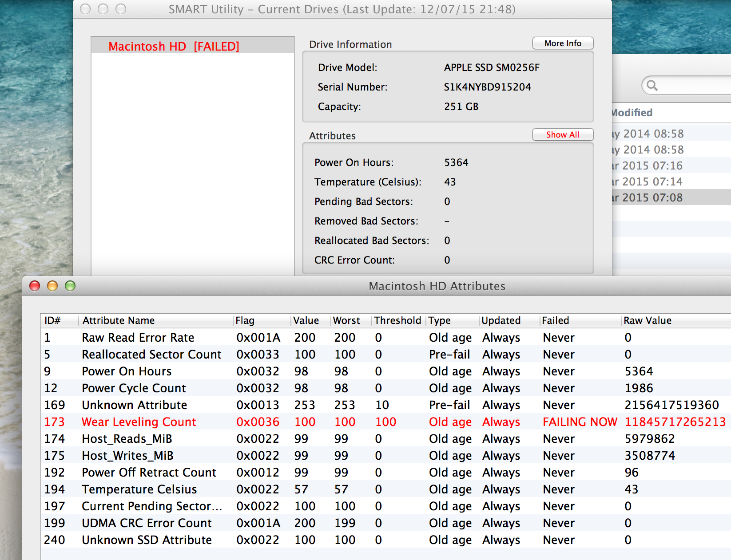Select the UDMA CRC Error Count row
The image size is (731, 560).
(x=147, y=523)
